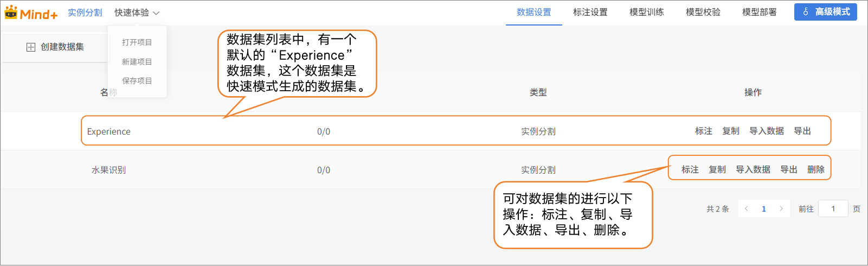
Task: Select 打开项目 from the dropdown menu
Action: click(x=137, y=42)
